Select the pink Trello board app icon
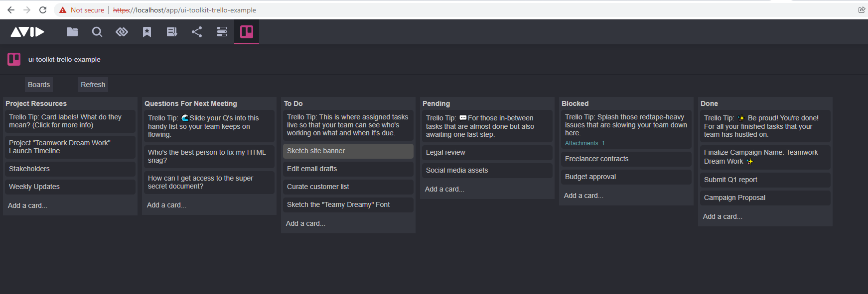This screenshot has height=294, width=868. (247, 32)
